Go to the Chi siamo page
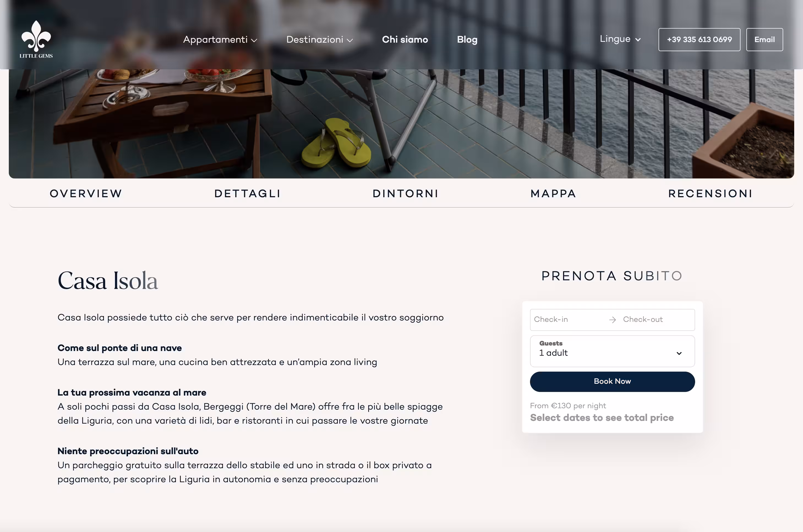 405,40
